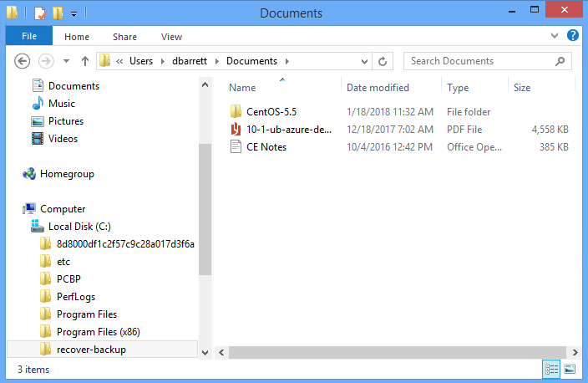Click the Forward navigation arrow
The height and width of the screenshot is (383, 588).
tap(46, 61)
